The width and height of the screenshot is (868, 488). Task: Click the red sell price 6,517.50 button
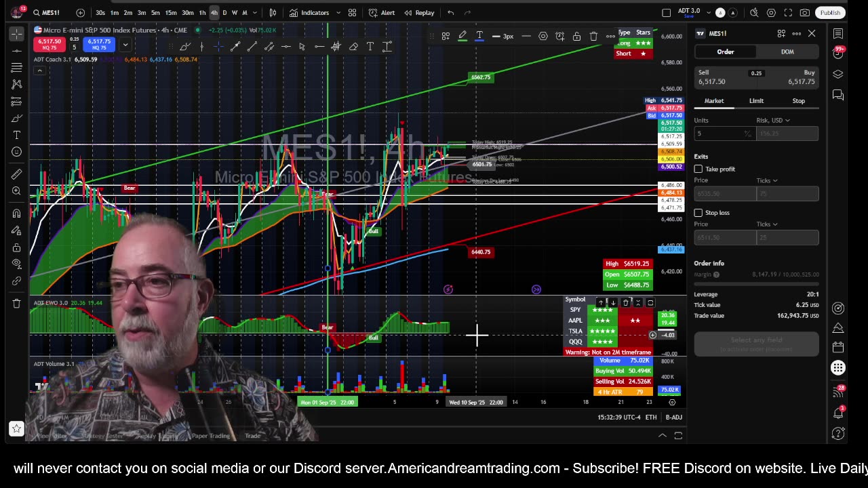tap(50, 44)
